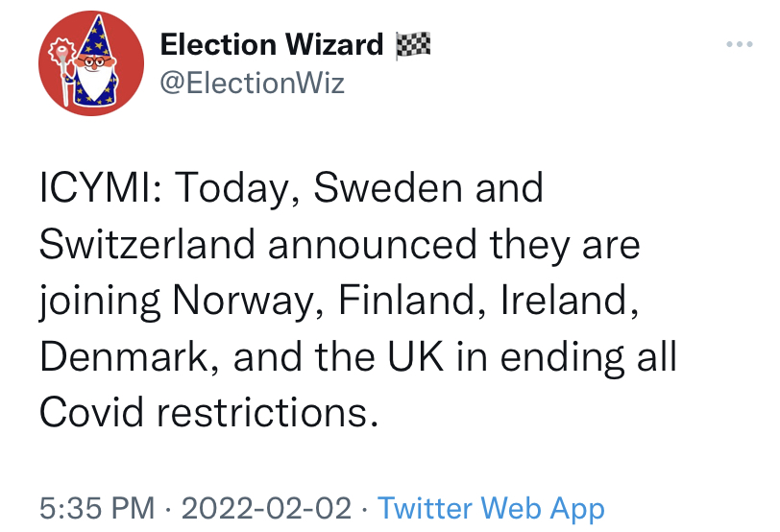This screenshot has width=780, height=532.
Task: Click the checkered flag emoji beside the name
Action: pyautogui.click(x=412, y=45)
